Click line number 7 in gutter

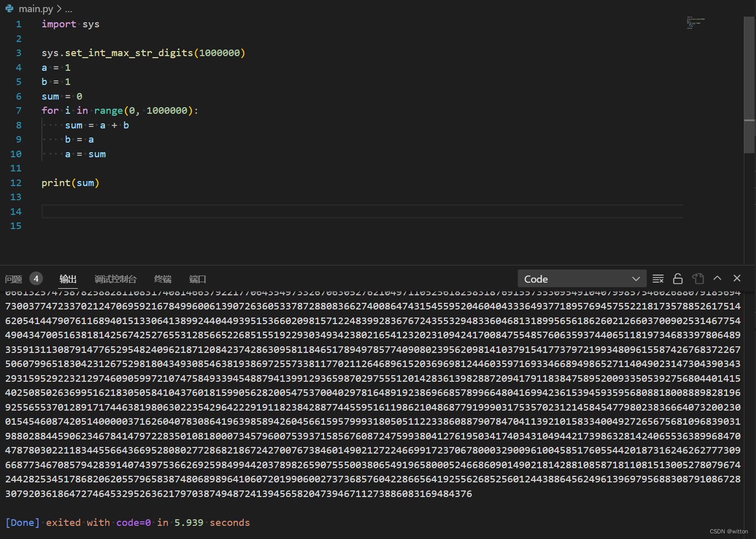coord(19,110)
